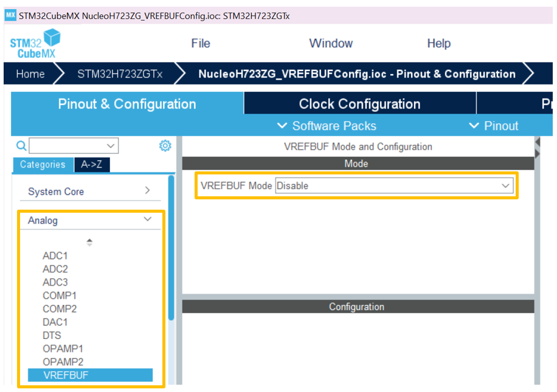Viewport: 557px width, 392px height.
Task: Select OPAMP1 peripheral
Action: coord(63,349)
